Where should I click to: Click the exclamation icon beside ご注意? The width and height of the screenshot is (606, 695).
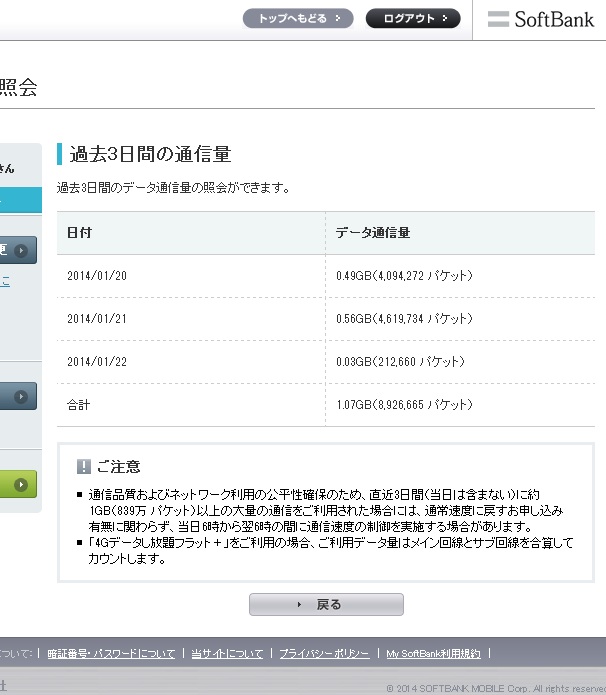tap(84, 466)
